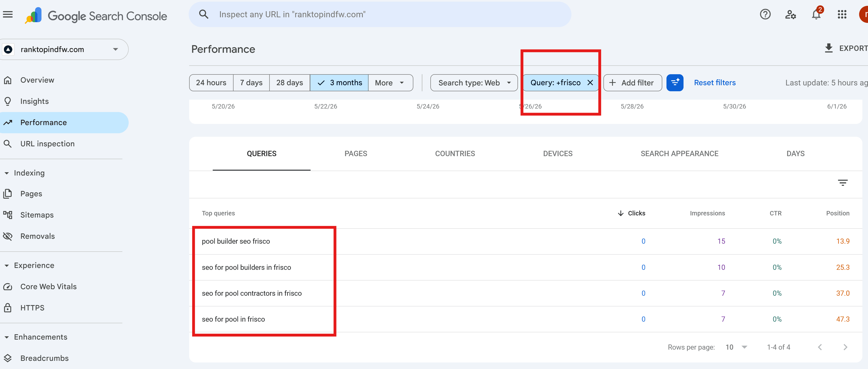868x369 pixels.
Task: Switch to the Devices tab
Action: point(558,154)
